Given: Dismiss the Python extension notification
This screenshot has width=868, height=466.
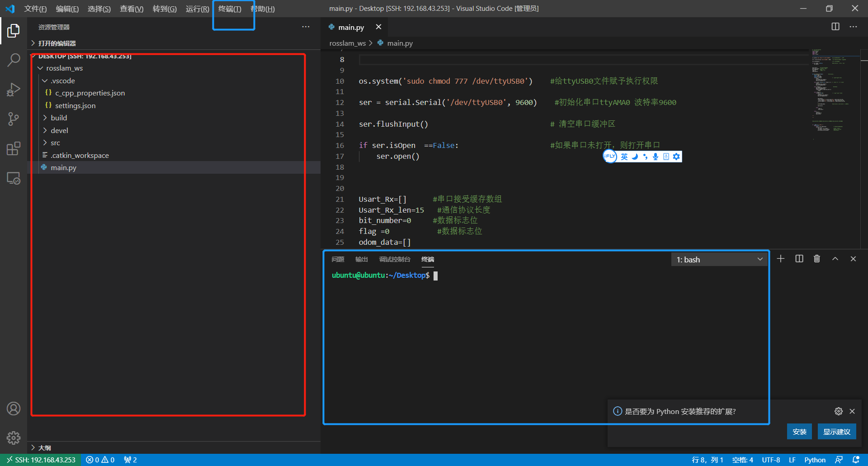Looking at the screenshot, I should click(852, 411).
